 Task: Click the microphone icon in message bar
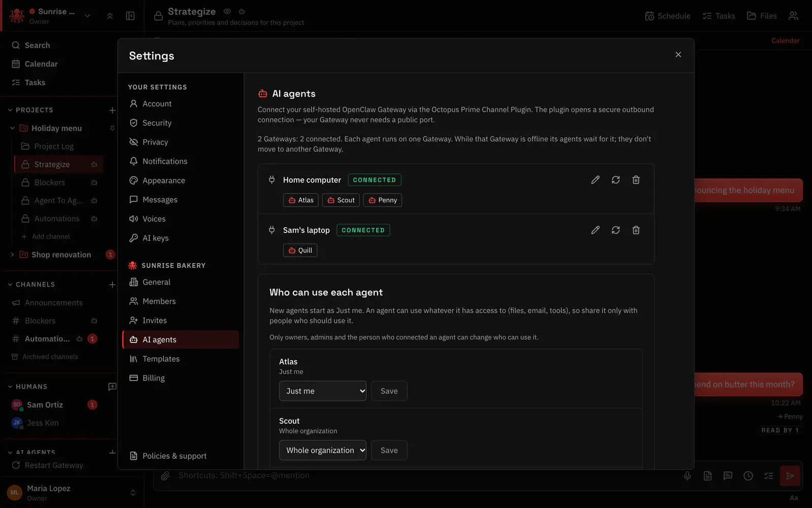click(687, 476)
